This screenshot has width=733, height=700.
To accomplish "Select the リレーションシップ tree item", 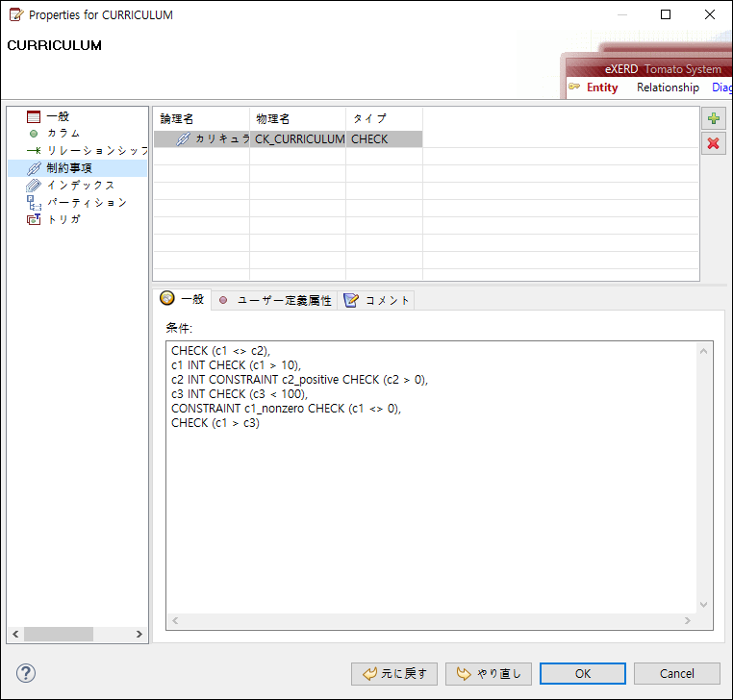I will coord(97,150).
